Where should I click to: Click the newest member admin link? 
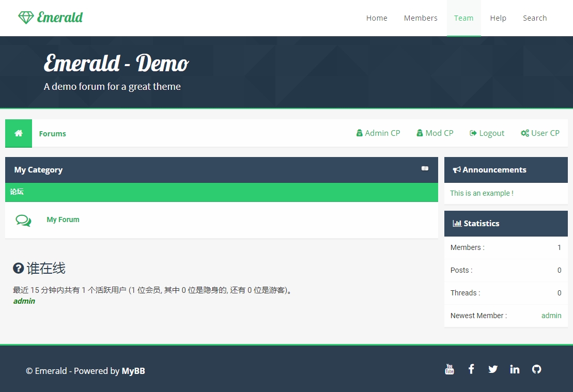click(x=551, y=316)
